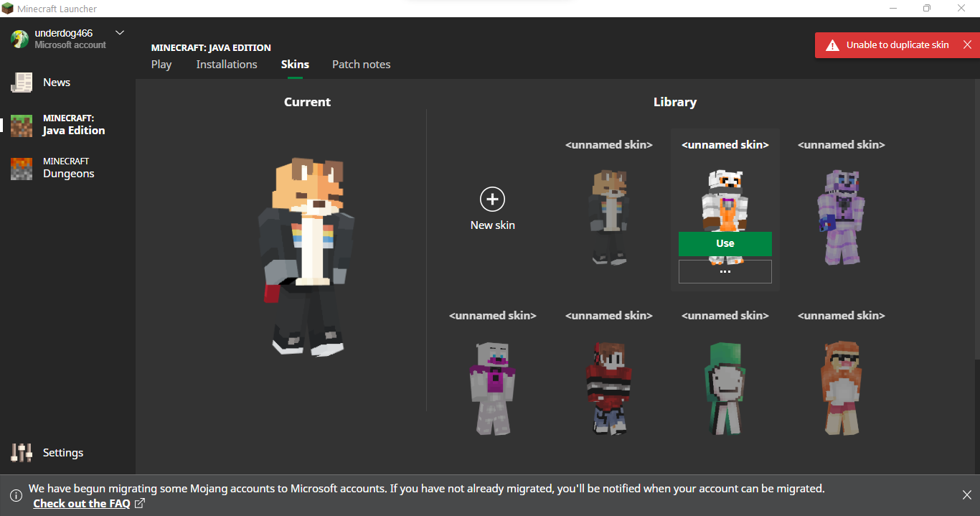Select the Minecraft Java Edition grass block icon
Screen dimensions: 980x516
(x=22, y=126)
